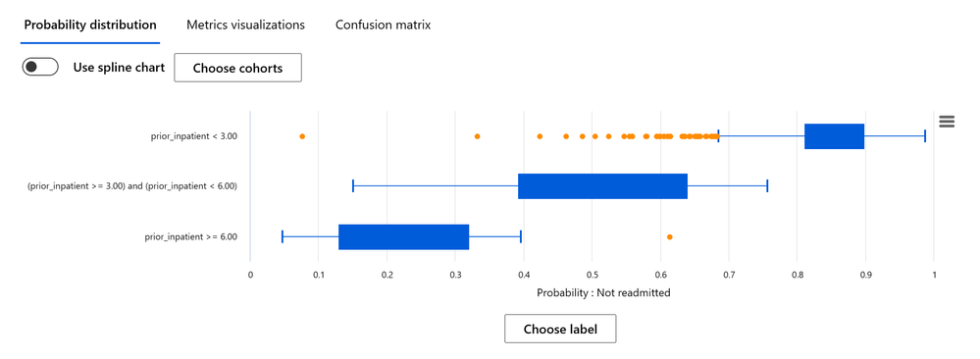Click the leftmost outlier dot near 0.08
Image resolution: width=980 pixels, height=359 pixels.
pyautogui.click(x=302, y=135)
